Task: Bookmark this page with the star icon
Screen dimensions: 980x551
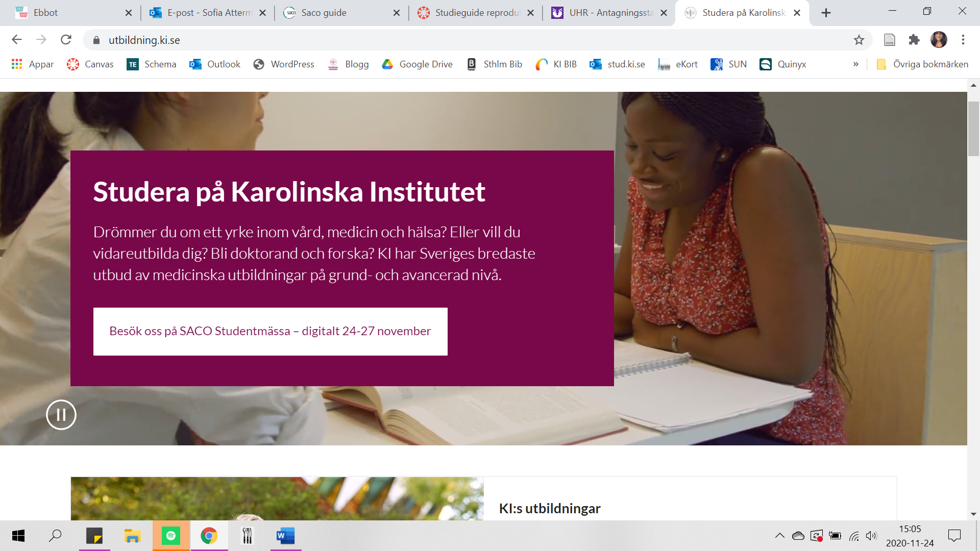Action: [x=859, y=40]
